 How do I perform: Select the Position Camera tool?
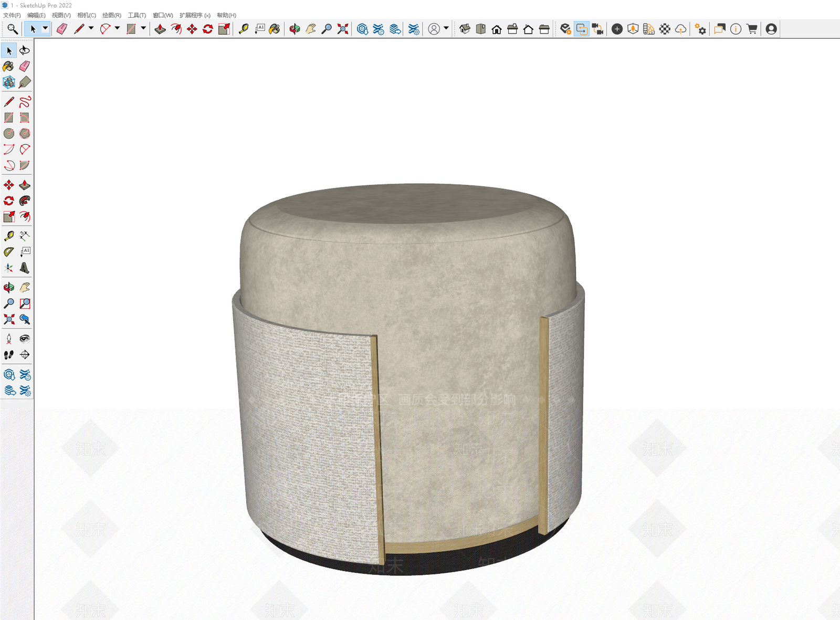[9, 339]
